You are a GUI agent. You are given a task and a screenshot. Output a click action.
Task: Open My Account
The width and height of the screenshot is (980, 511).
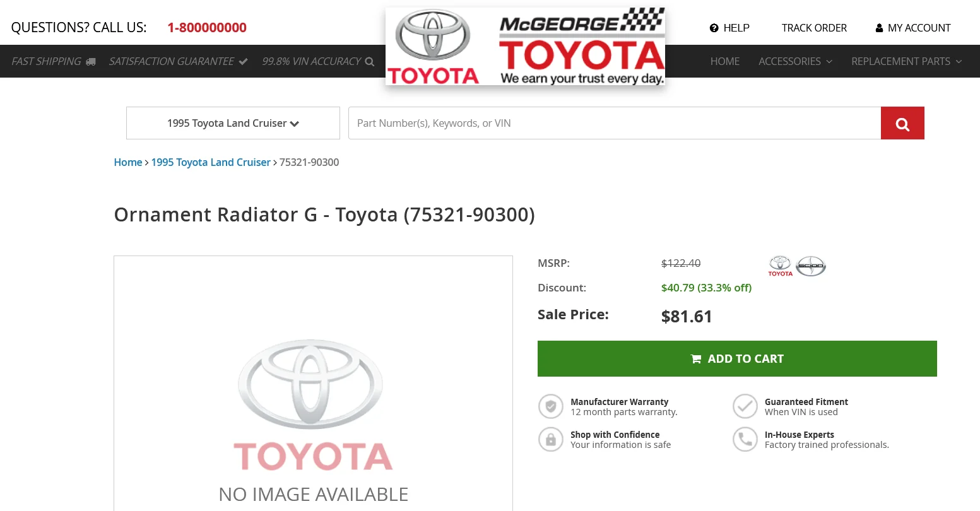point(913,28)
